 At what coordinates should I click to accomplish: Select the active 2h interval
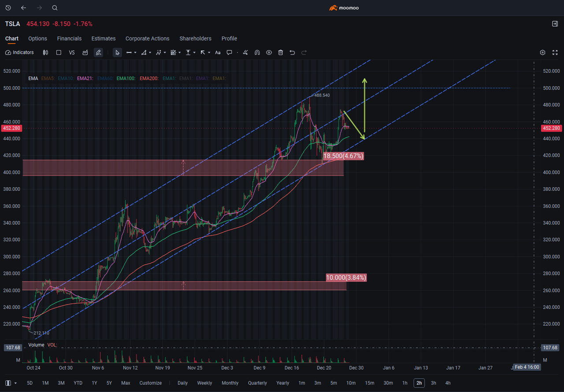pos(419,383)
